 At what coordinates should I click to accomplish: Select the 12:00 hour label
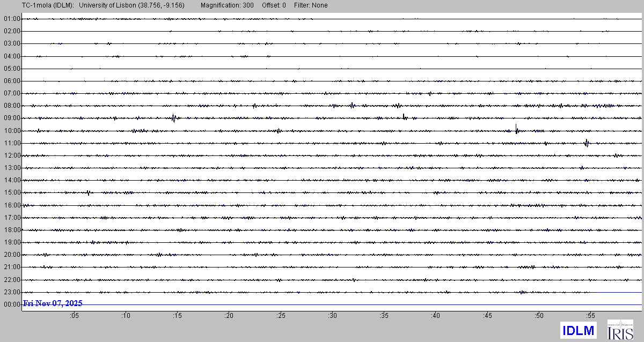(12, 155)
